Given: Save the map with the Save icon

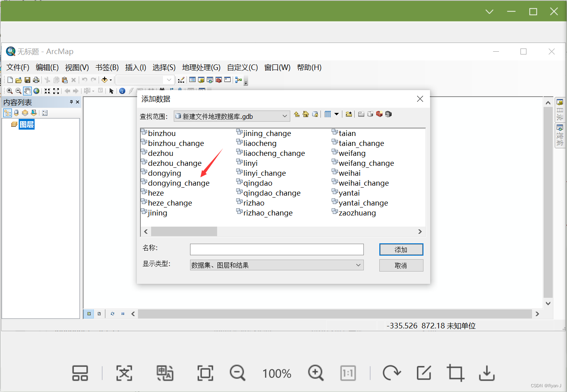Looking at the screenshot, I should pyautogui.click(x=27, y=80).
